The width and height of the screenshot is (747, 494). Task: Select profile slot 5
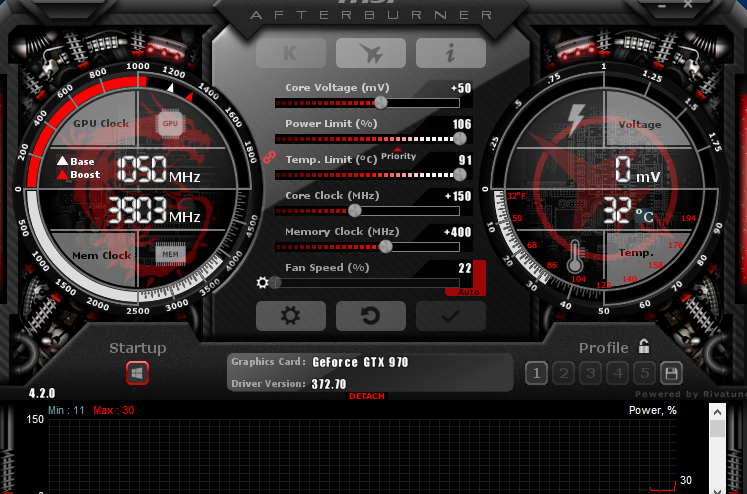click(645, 373)
